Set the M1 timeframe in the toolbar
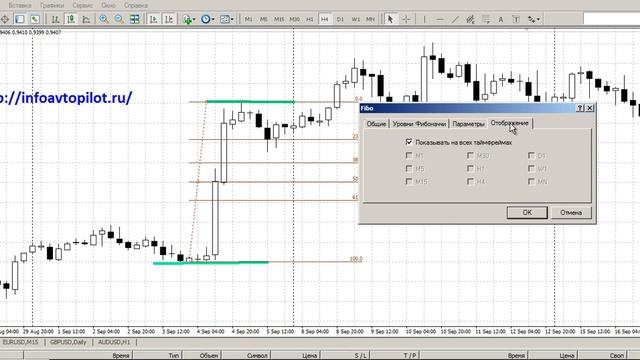The width and height of the screenshot is (640, 360). [x=248, y=19]
